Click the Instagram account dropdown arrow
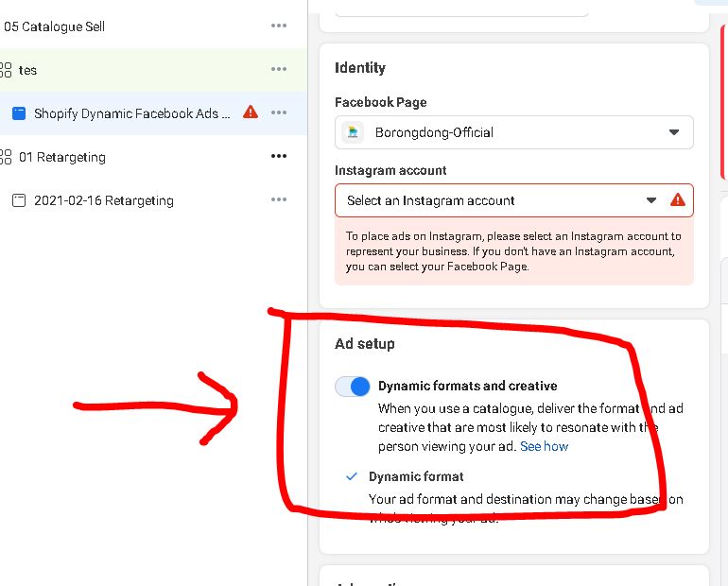This screenshot has width=728, height=586. click(651, 200)
